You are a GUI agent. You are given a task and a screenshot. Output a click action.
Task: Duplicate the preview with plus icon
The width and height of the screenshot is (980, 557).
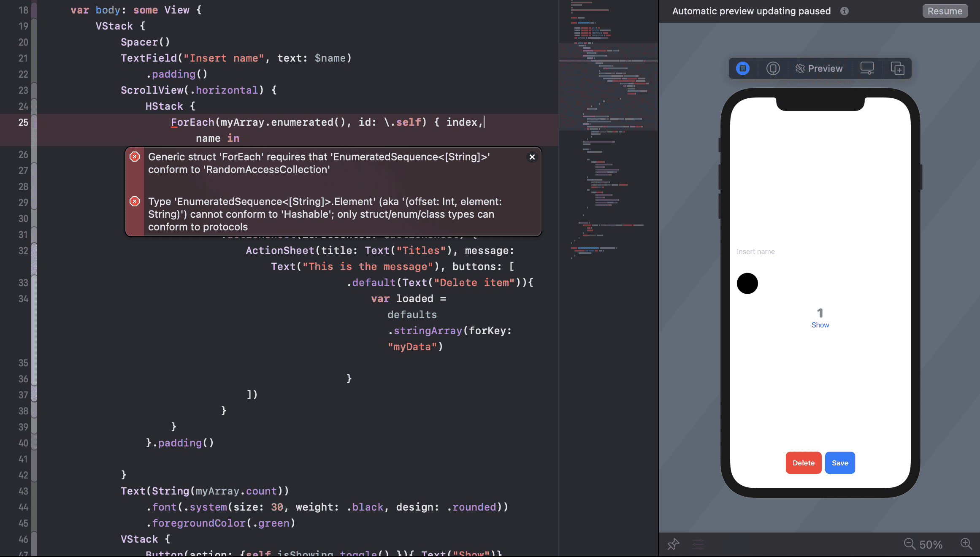click(897, 68)
